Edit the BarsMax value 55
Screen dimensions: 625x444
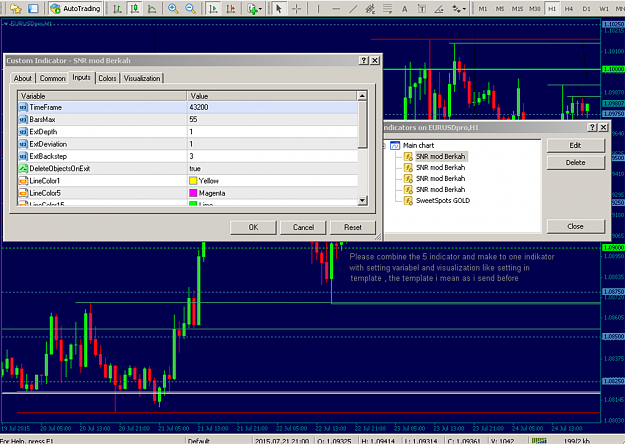272,120
